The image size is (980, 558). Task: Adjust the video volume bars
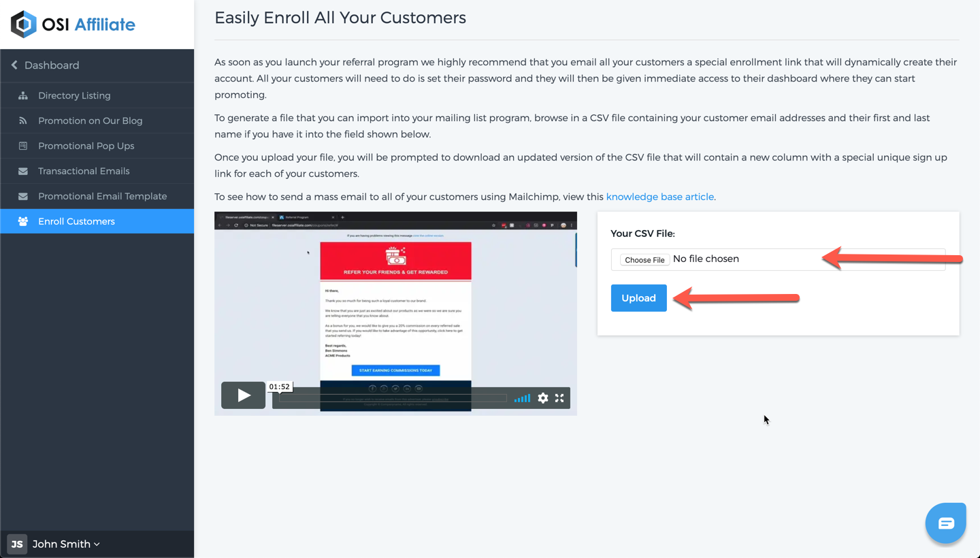522,398
